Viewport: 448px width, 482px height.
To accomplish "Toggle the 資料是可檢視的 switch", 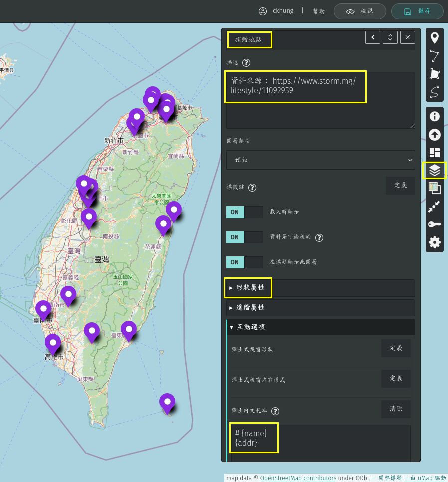I will point(245,237).
